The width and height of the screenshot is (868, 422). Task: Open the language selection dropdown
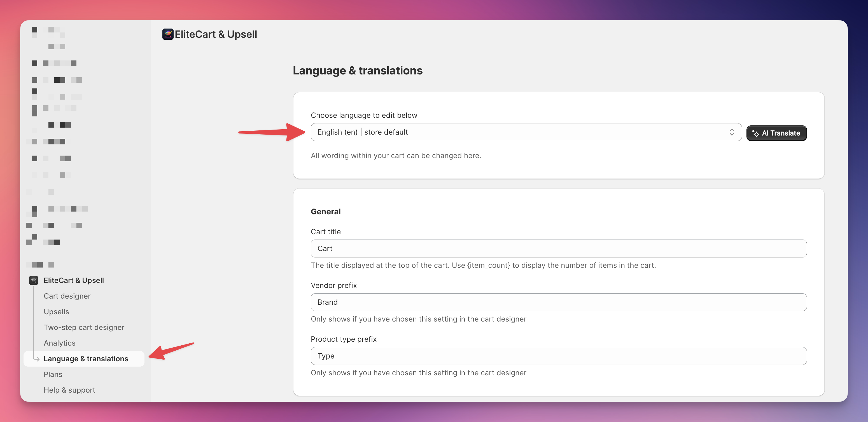(526, 132)
